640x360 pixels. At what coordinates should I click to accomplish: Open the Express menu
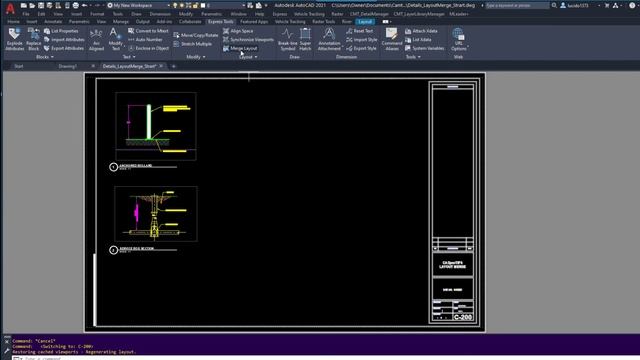pyautogui.click(x=280, y=14)
